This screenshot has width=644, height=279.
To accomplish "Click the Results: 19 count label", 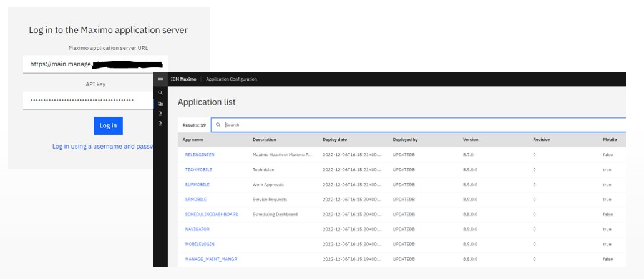I will coord(194,125).
